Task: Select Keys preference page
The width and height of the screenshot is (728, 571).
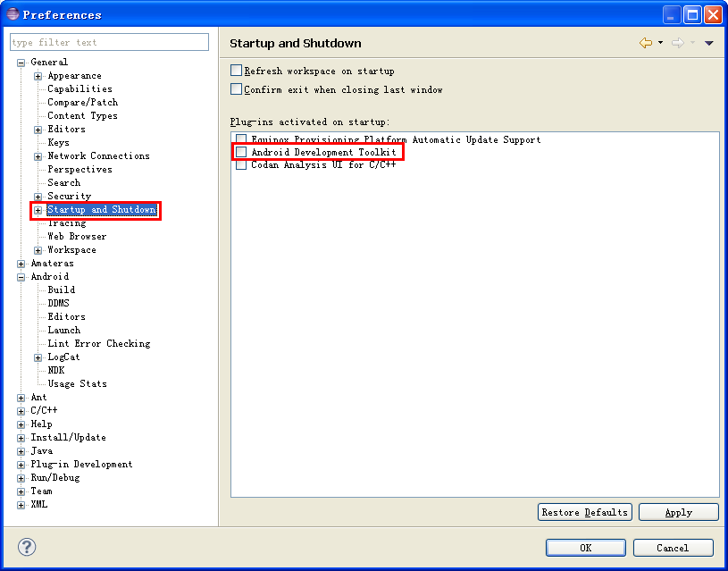Action: click(58, 143)
